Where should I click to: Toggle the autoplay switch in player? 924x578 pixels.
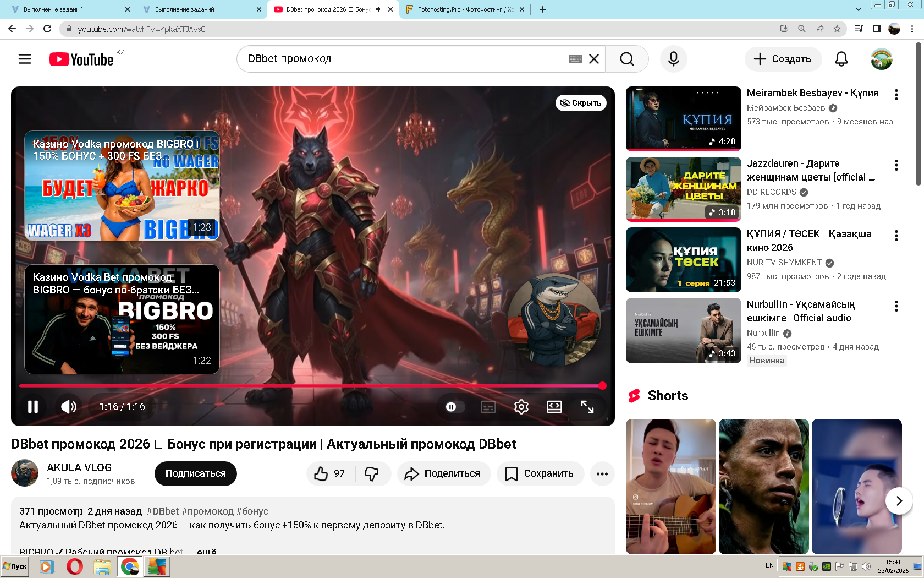pyautogui.click(x=452, y=407)
